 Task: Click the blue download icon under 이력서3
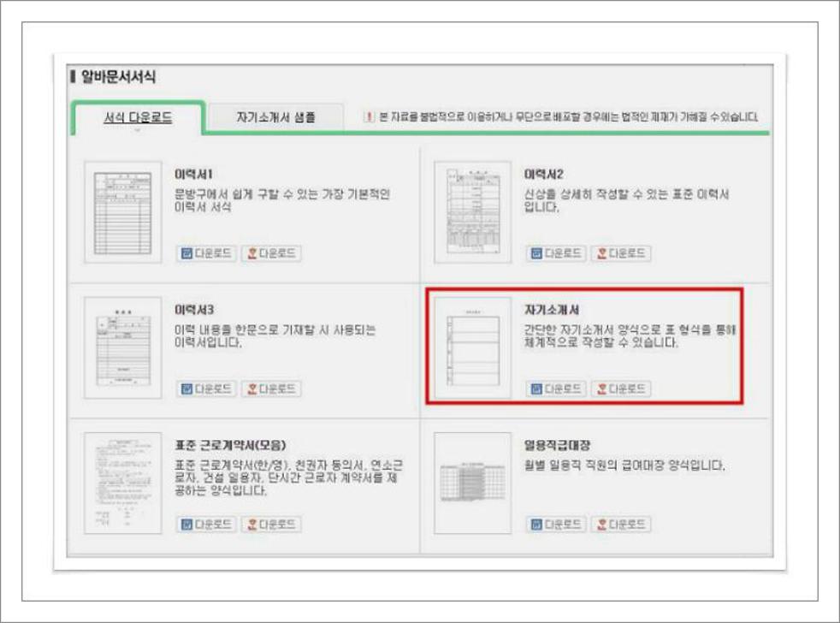coord(185,388)
